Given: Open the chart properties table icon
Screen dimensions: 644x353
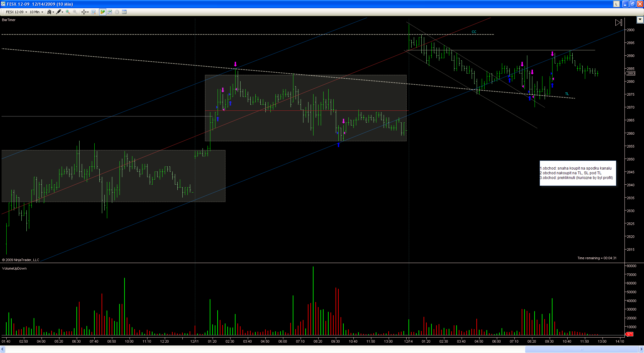Looking at the screenshot, I should 124,12.
